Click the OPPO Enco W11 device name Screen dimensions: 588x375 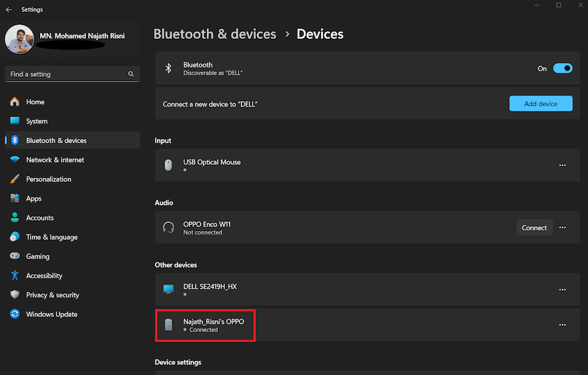click(207, 224)
